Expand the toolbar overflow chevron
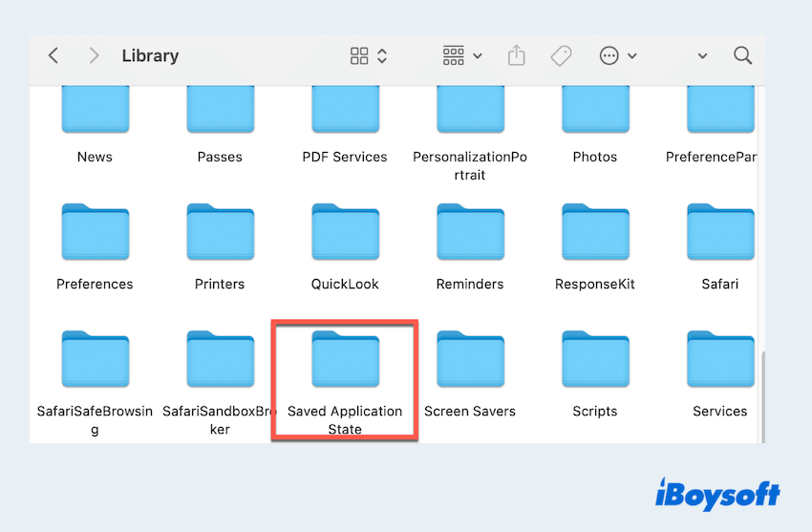The image size is (812, 532). pyautogui.click(x=702, y=56)
